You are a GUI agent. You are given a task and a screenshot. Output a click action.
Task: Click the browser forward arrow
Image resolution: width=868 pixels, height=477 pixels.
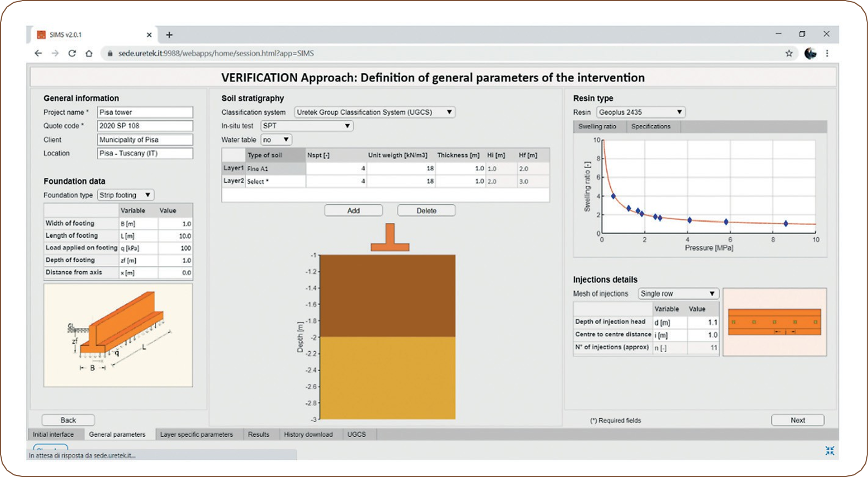coord(55,53)
